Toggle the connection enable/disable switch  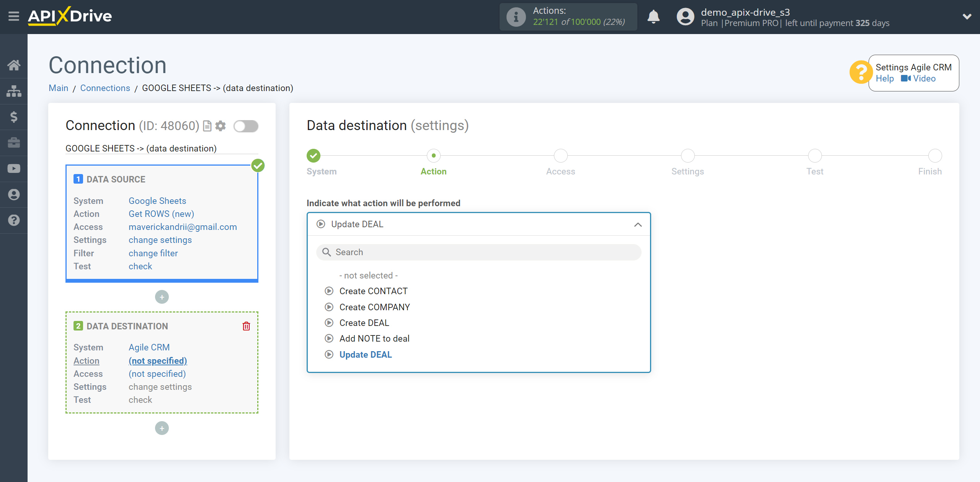coord(246,127)
